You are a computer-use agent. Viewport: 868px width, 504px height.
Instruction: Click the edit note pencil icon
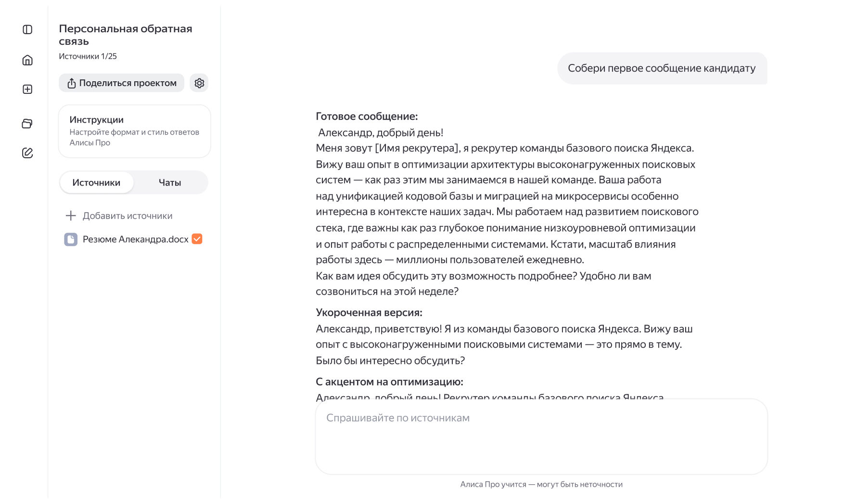tap(27, 153)
